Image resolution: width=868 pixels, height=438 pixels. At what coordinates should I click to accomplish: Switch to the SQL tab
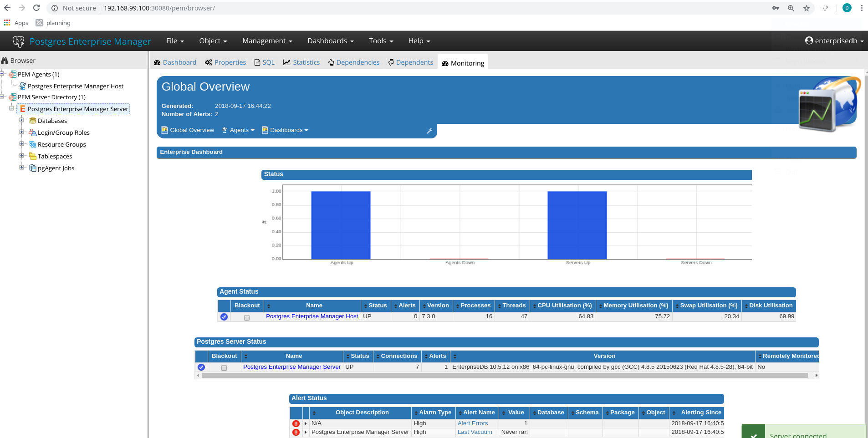pyautogui.click(x=265, y=62)
